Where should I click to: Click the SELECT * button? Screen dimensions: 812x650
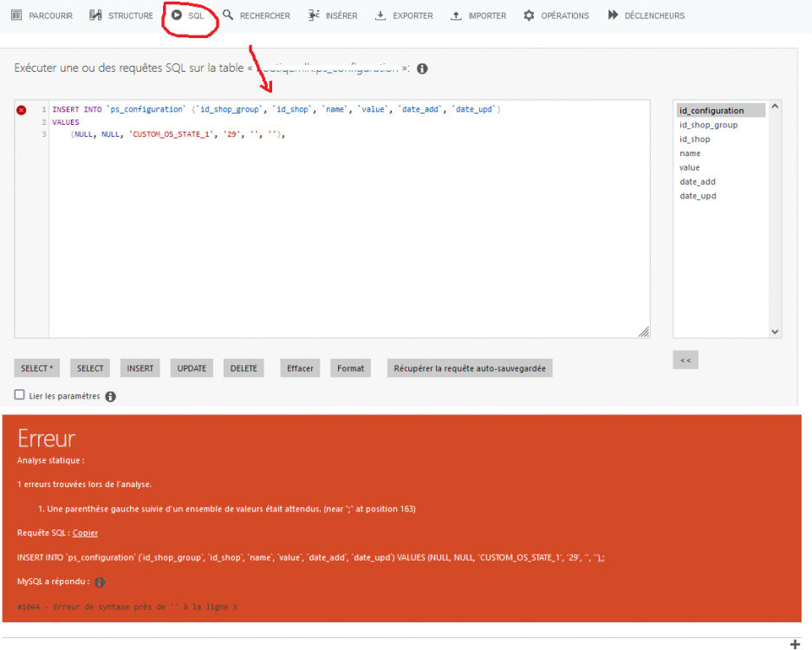tap(36, 367)
